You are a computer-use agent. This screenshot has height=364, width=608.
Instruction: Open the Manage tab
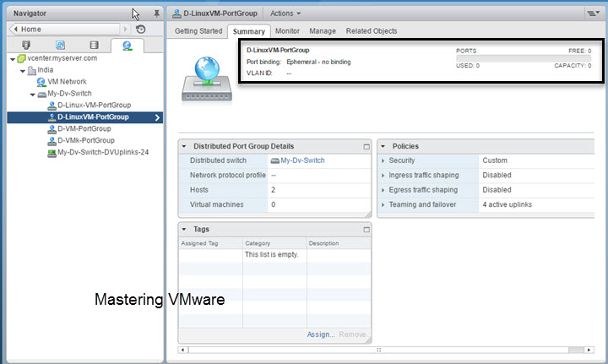[323, 31]
